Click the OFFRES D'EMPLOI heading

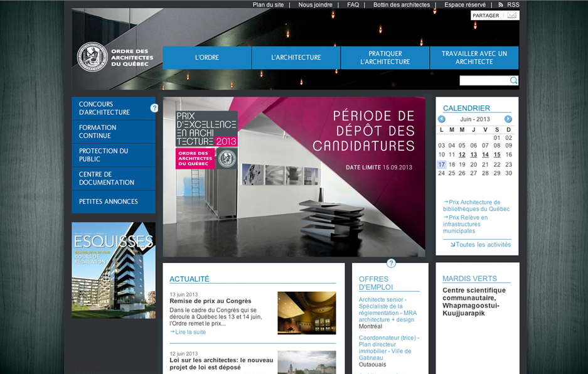pos(376,283)
